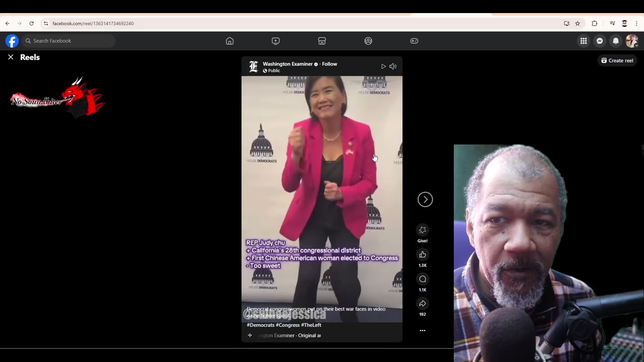This screenshot has height=362, width=644.
Task: Open the Washington Examiner page logo
Action: click(254, 66)
